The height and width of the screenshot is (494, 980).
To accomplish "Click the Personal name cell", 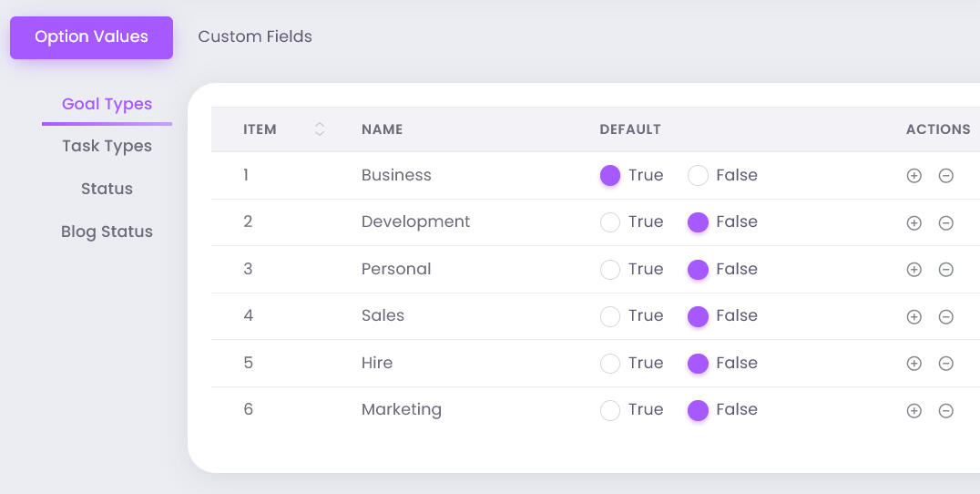I will click(396, 269).
